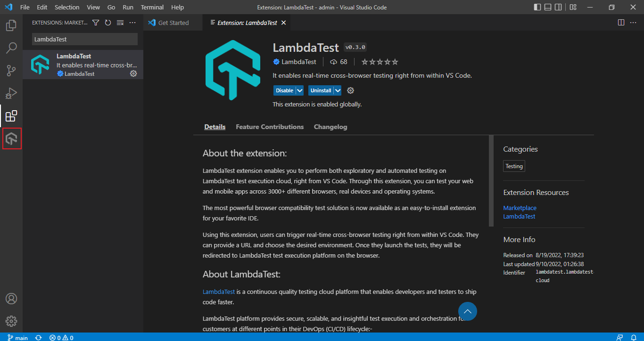Open the Terminal menu
This screenshot has width=644, height=341.
[152, 7]
